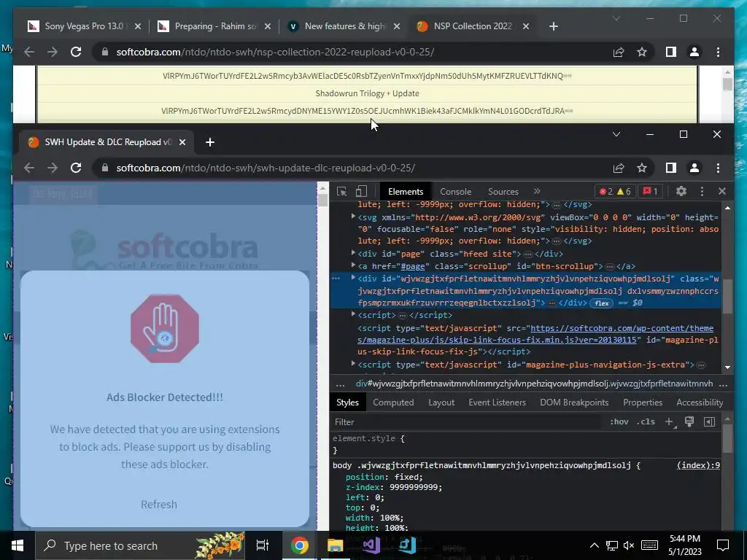Open the Properties tab
747x560 pixels.
click(x=643, y=402)
